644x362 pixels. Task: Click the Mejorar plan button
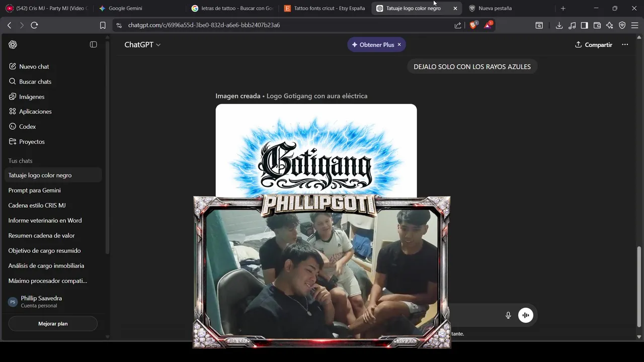(x=53, y=324)
